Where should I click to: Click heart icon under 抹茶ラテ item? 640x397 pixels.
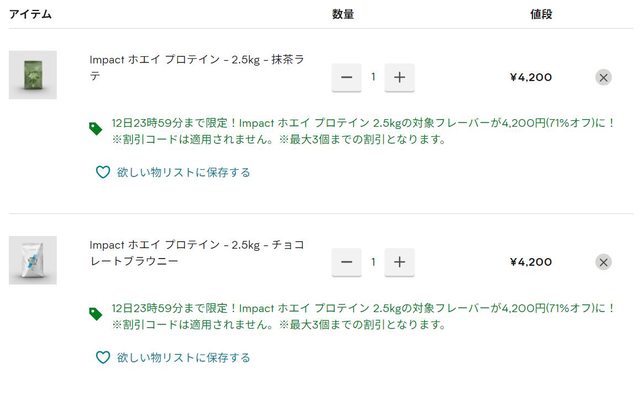(x=102, y=172)
